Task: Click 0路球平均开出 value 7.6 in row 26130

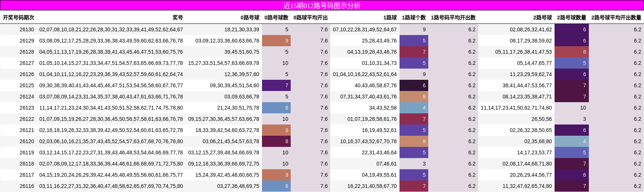Action: tap(324, 29)
